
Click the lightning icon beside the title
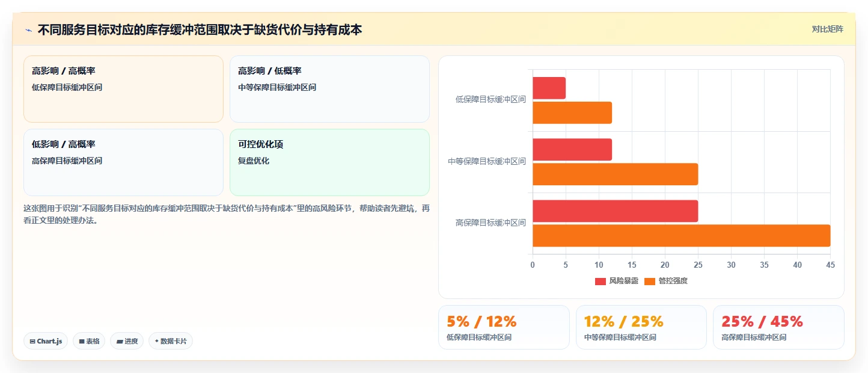pyautogui.click(x=28, y=29)
